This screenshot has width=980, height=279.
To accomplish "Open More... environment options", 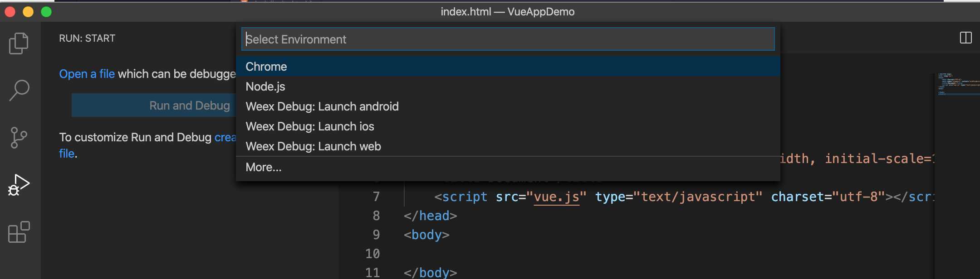I will click(508, 167).
